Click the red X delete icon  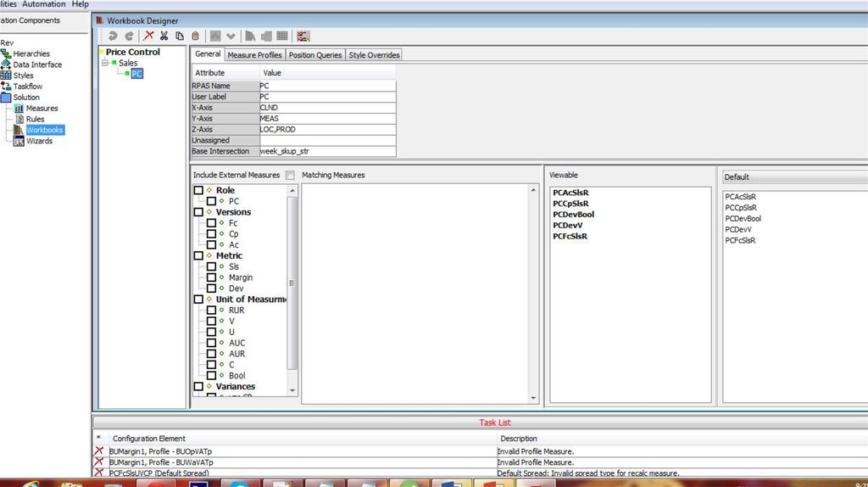click(149, 36)
